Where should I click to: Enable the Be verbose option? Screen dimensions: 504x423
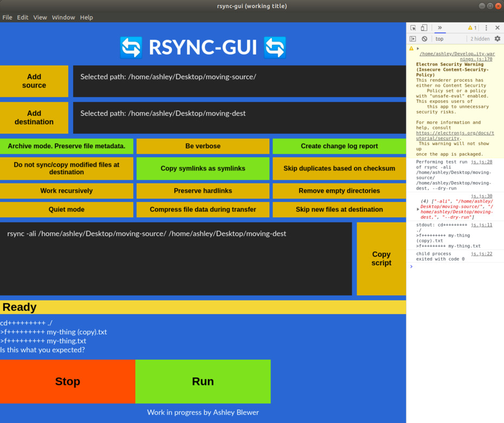(x=203, y=146)
